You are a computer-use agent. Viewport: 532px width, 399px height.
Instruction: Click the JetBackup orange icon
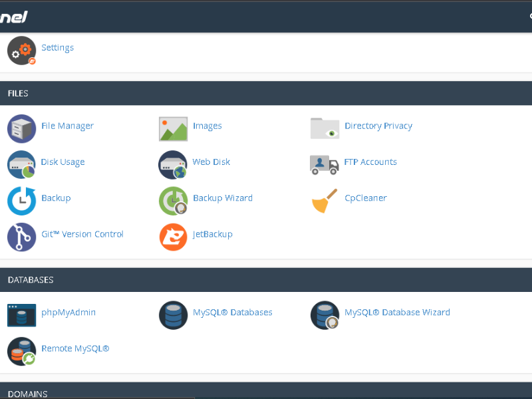coord(173,237)
